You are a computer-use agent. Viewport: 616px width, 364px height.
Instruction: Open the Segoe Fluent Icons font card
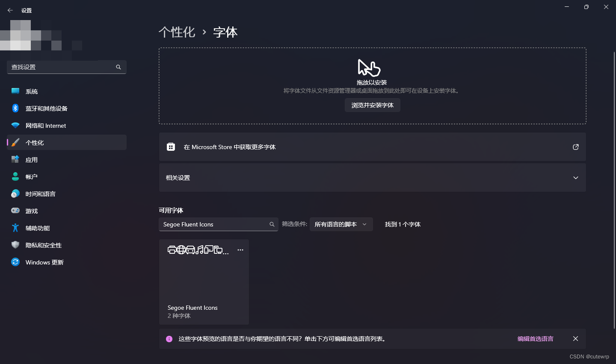coord(204,282)
